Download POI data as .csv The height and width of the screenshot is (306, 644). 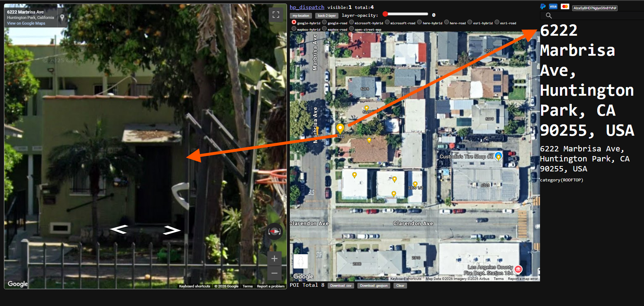coord(341,286)
